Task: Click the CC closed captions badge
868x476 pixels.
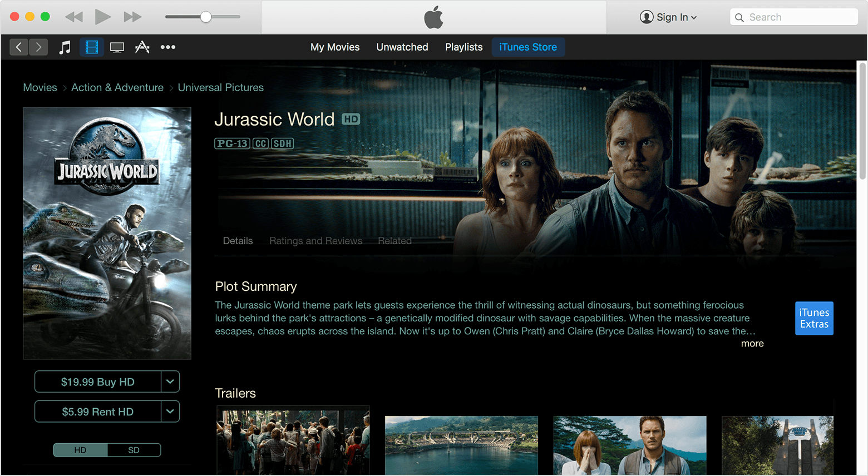Action: [x=260, y=143]
